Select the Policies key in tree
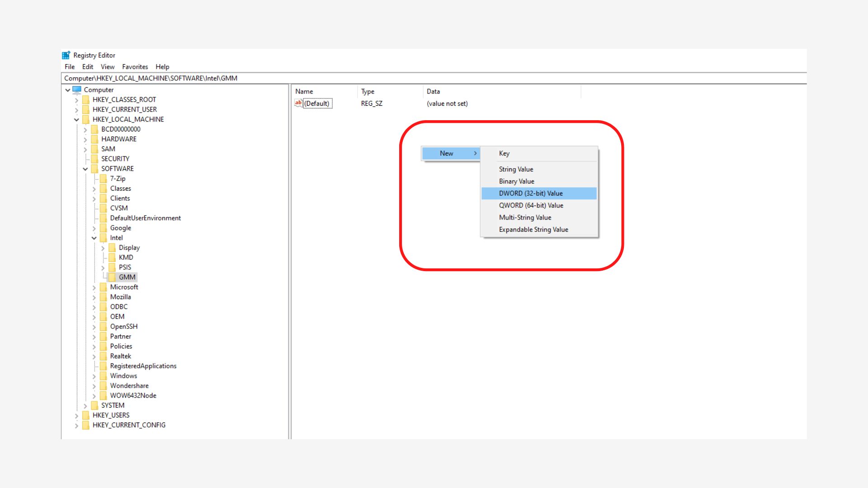Viewport: 868px width, 488px height. pos(121,347)
